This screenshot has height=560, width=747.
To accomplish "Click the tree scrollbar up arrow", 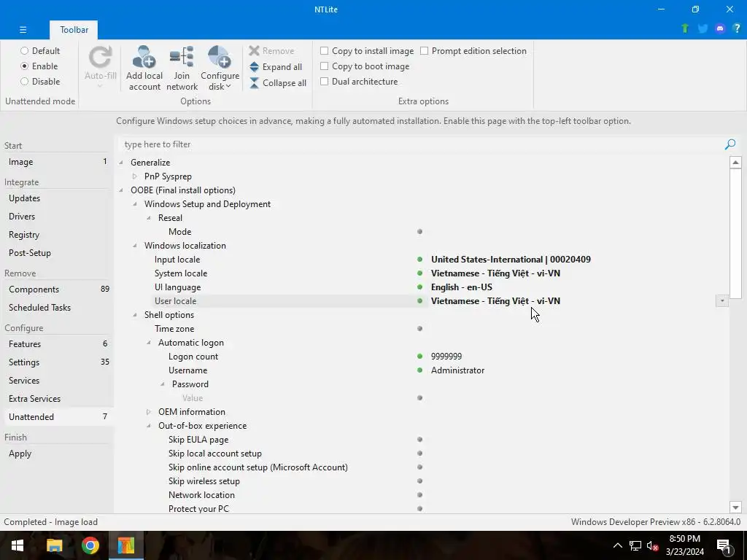I will [x=735, y=163].
